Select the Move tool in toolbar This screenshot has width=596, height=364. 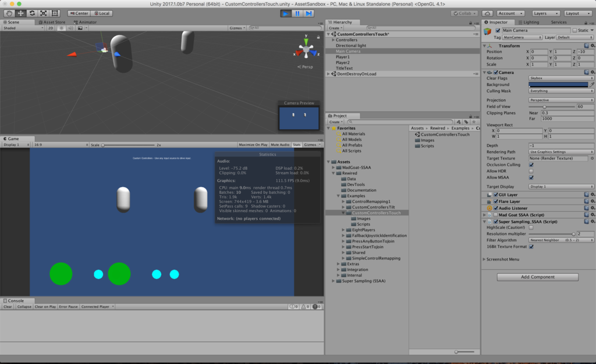[20, 13]
